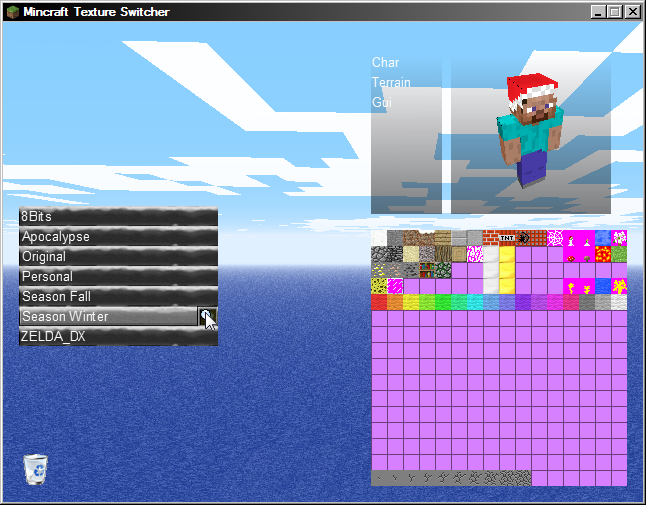Screen dimensions: 646x505
Task: Select the brown mushroom tile
Action: pyautogui.click(x=587, y=254)
